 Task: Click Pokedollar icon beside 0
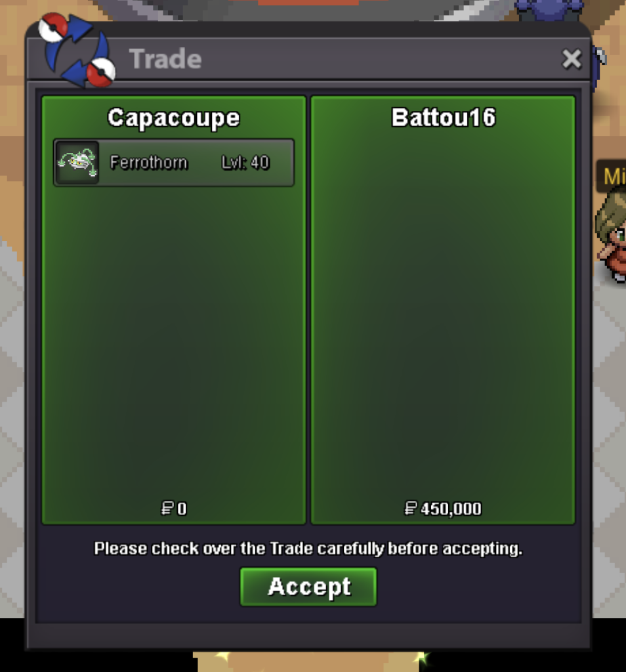(x=167, y=509)
